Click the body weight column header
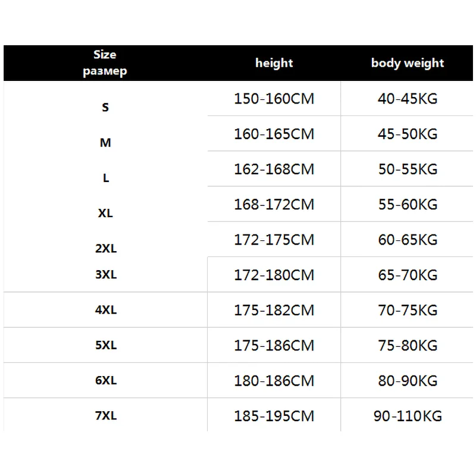The image size is (476, 476). coord(408,63)
